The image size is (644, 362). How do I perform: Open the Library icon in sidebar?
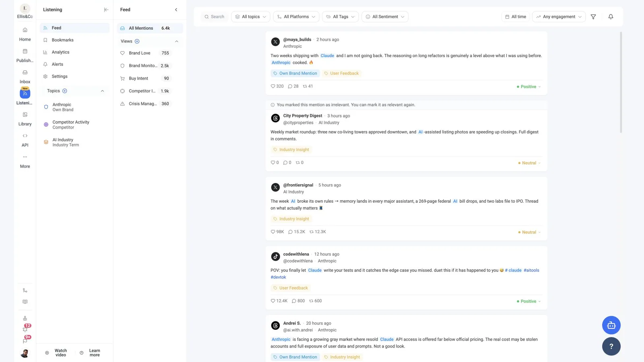(25, 115)
